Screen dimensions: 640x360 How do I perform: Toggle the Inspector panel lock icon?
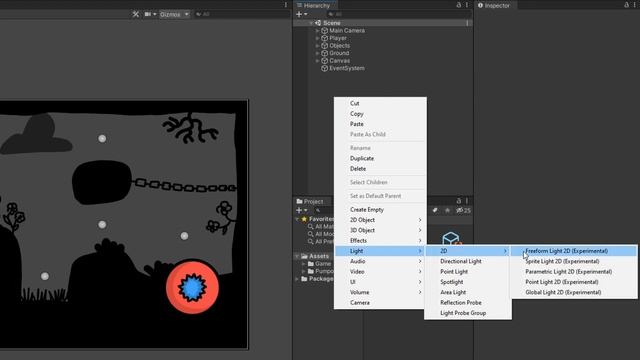(x=627, y=5)
